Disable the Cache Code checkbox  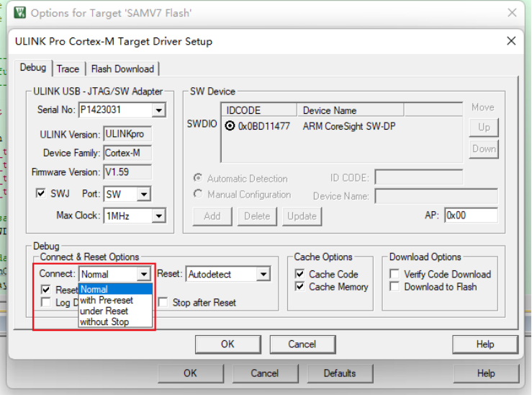click(300, 274)
